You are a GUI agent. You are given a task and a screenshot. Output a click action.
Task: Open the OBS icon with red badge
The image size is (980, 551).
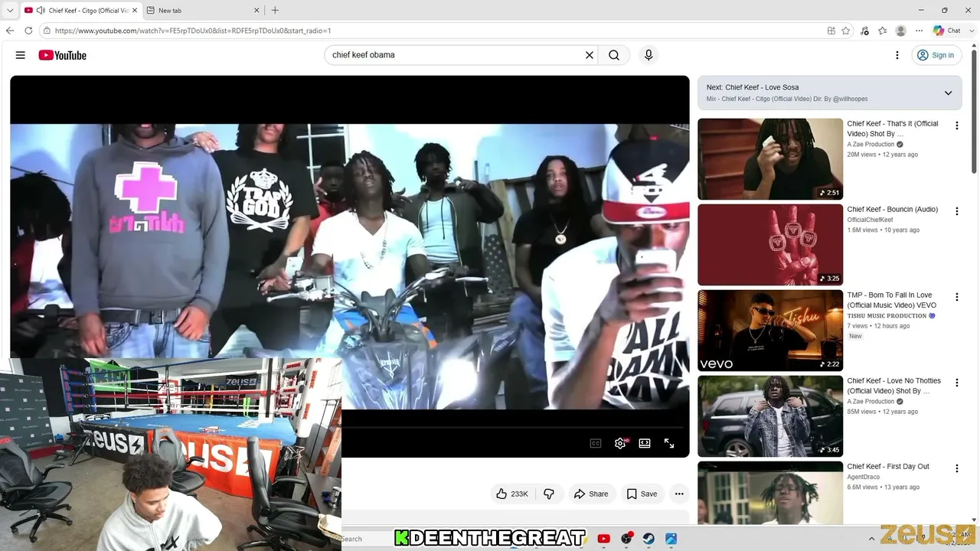[626, 539]
